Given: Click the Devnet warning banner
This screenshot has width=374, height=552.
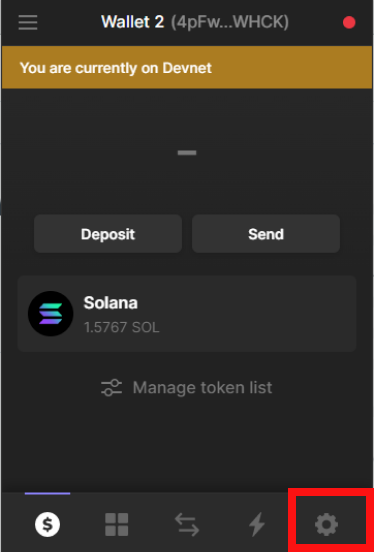Looking at the screenshot, I should [x=187, y=67].
